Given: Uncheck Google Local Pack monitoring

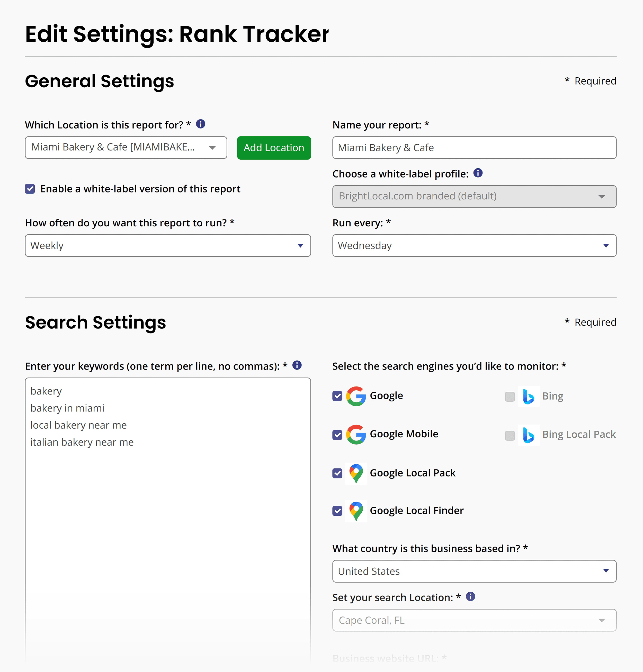Looking at the screenshot, I should [x=337, y=473].
